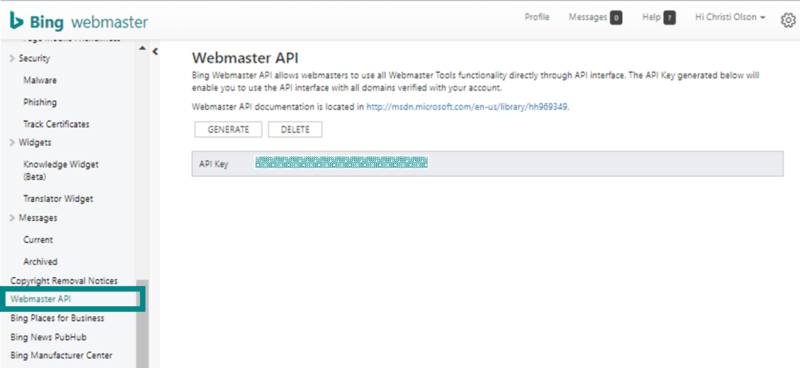Viewport: 800px width, 368px height.
Task: Collapse the sidebar with the arrow
Action: tap(155, 51)
